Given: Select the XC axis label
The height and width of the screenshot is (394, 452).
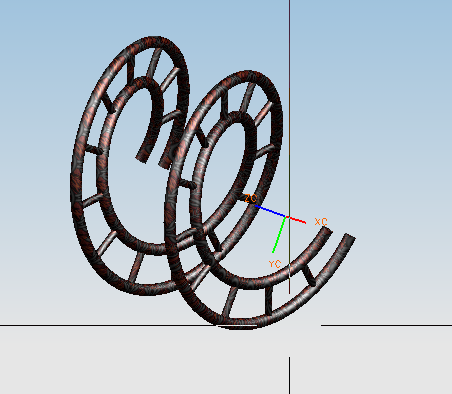Looking at the screenshot, I should pos(321,222).
